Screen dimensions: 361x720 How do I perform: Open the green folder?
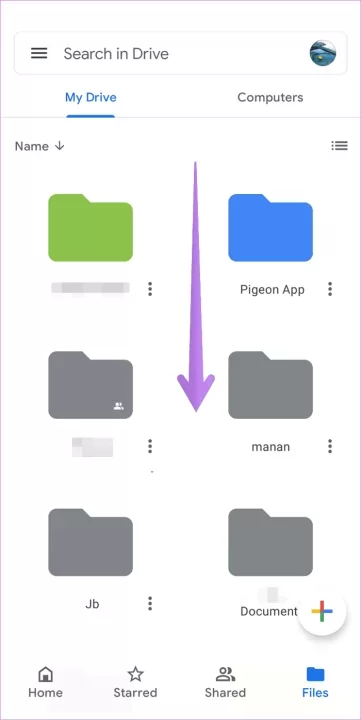[x=90, y=228]
